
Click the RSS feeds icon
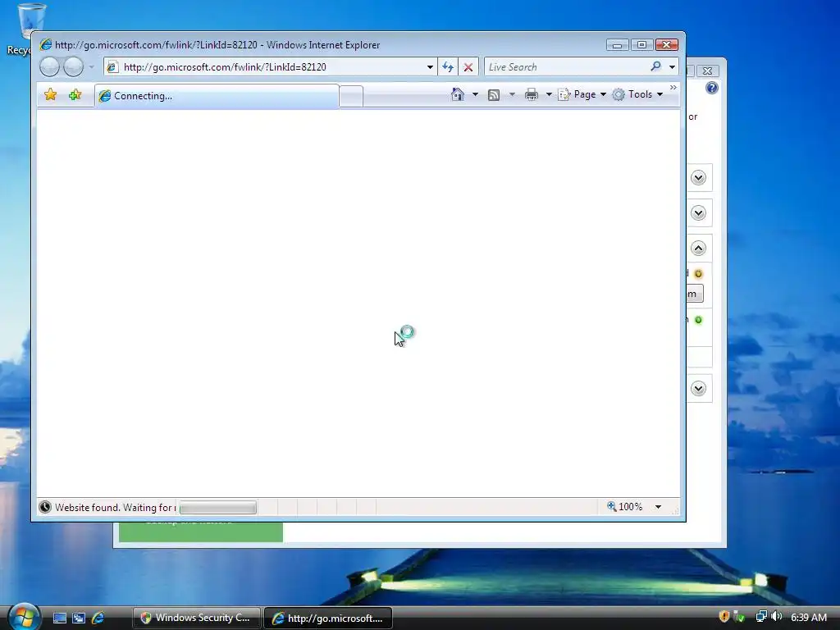tap(494, 95)
